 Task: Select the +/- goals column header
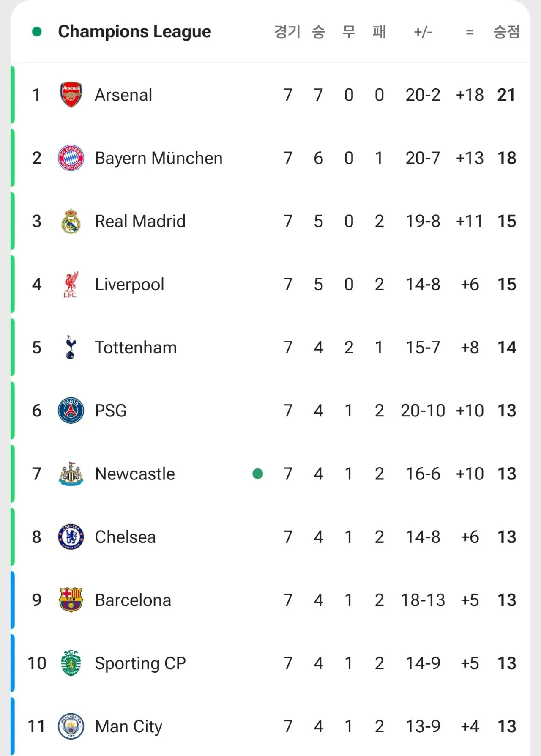(423, 32)
